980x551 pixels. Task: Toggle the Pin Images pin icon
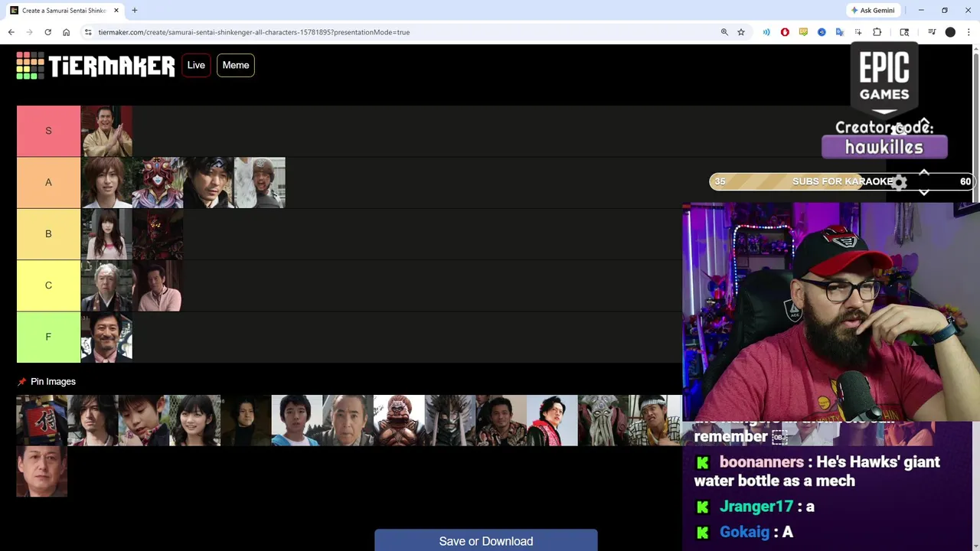tap(21, 381)
